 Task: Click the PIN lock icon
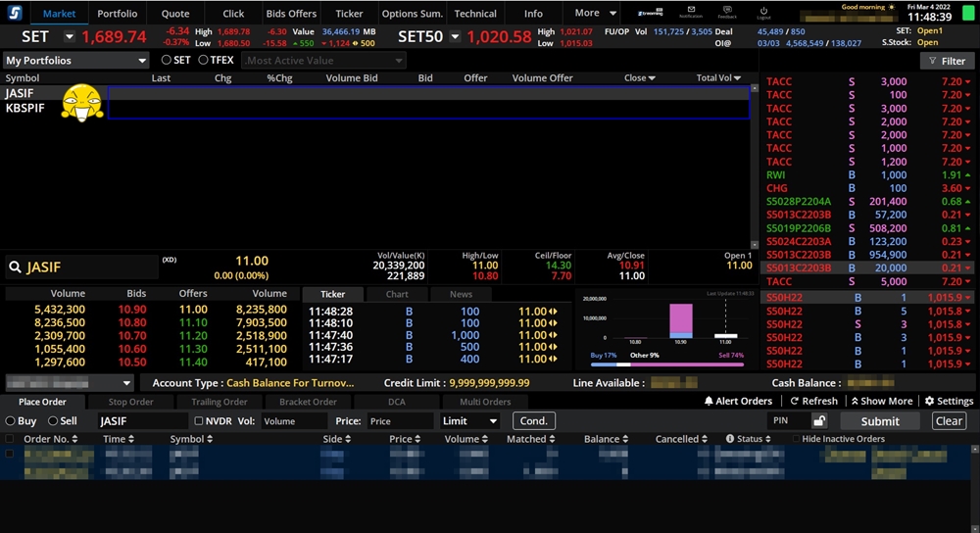point(818,421)
